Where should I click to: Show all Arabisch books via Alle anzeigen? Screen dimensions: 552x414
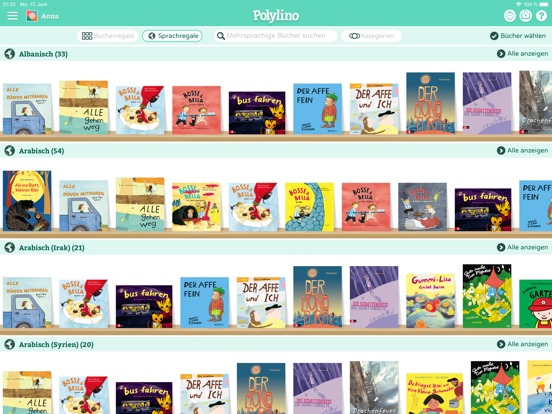tap(522, 150)
